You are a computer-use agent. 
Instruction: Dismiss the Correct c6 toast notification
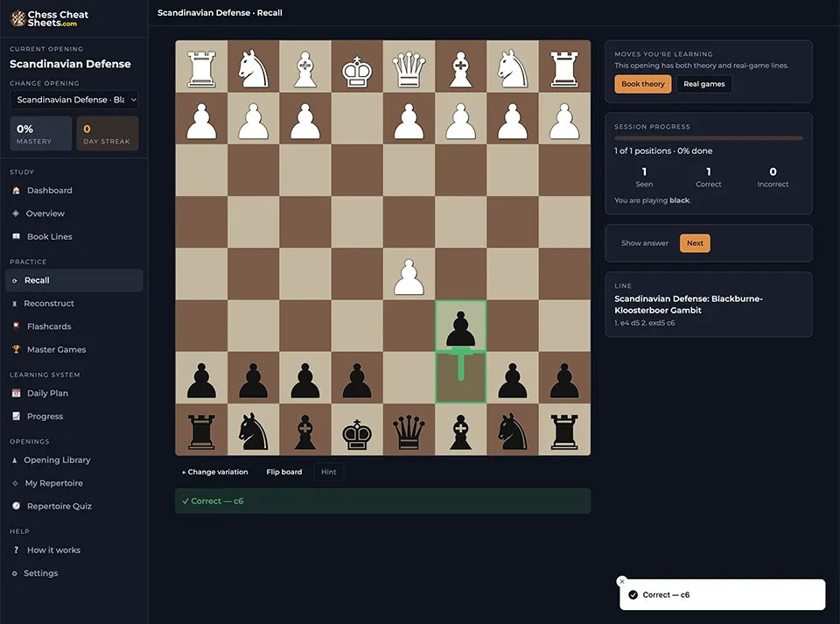click(622, 581)
